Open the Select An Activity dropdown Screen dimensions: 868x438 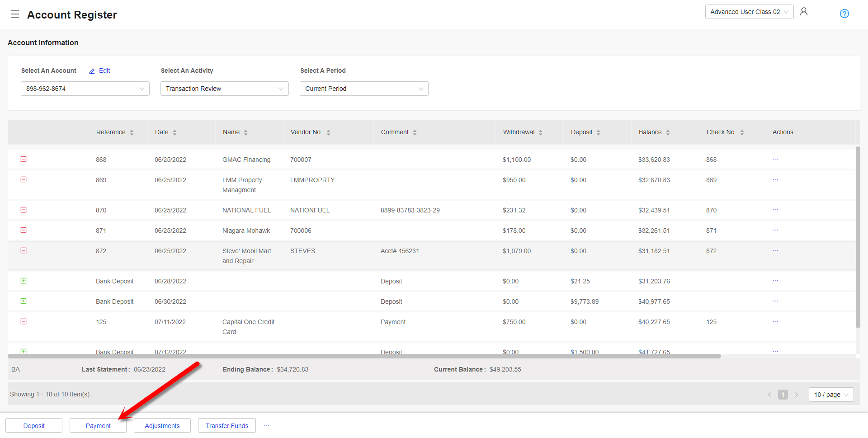pyautogui.click(x=225, y=89)
